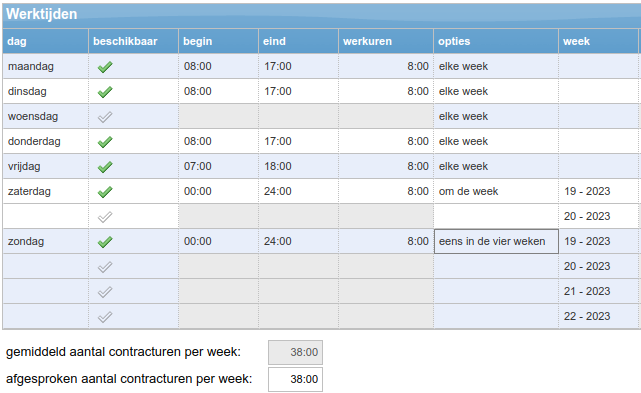Edit the maandag begin time 08:00

pyautogui.click(x=218, y=66)
